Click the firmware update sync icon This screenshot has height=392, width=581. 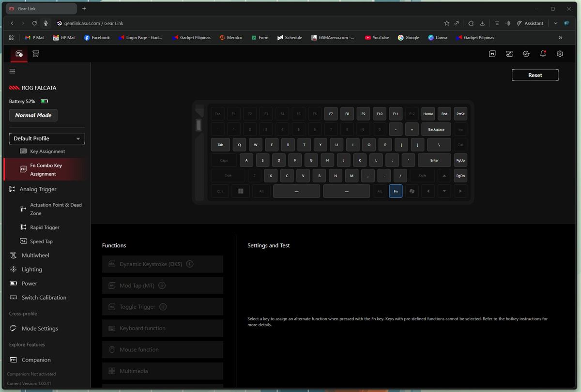(x=526, y=54)
